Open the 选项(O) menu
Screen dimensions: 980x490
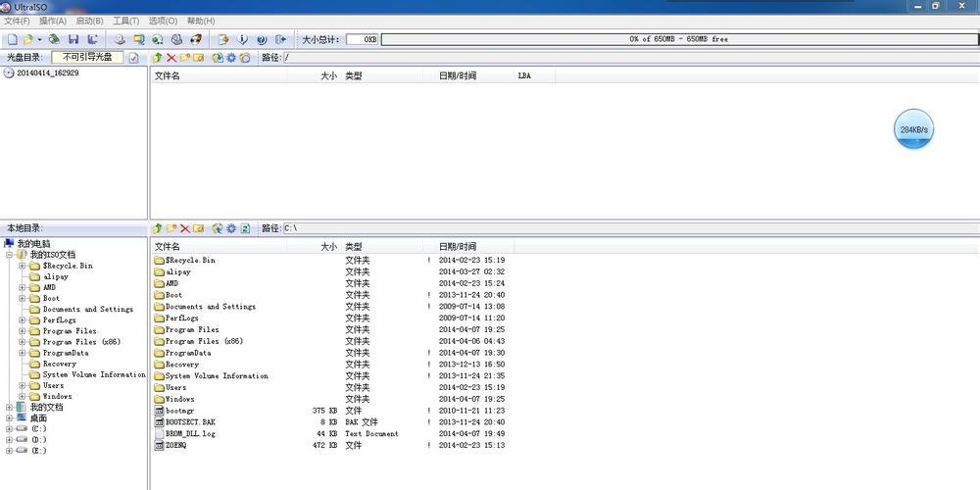163,21
